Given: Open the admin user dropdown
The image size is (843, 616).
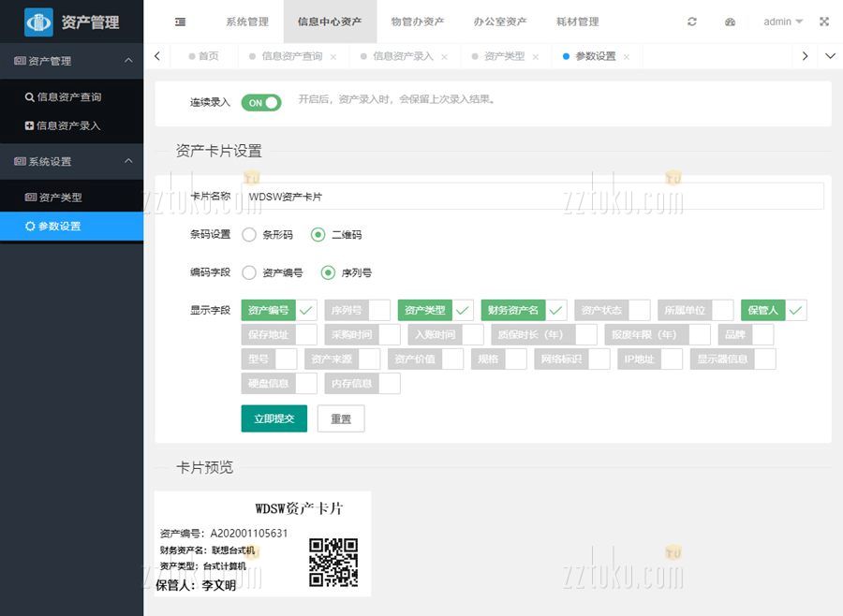Looking at the screenshot, I should point(783,22).
